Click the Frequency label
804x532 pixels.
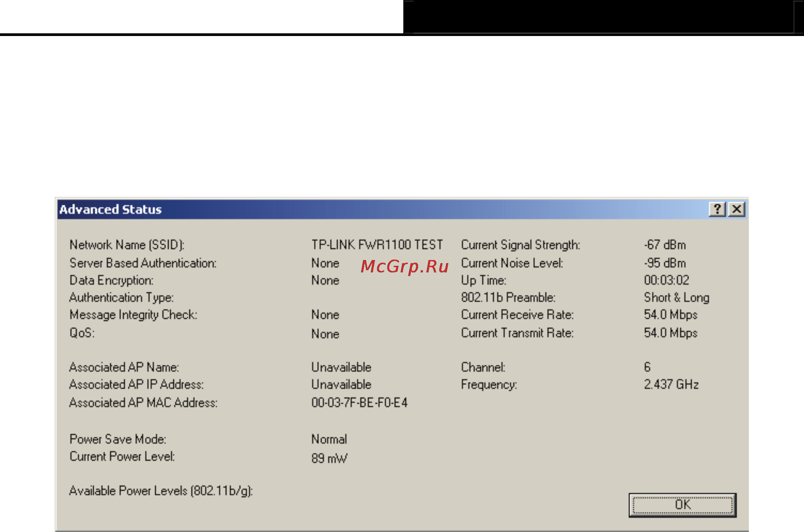[489, 384]
